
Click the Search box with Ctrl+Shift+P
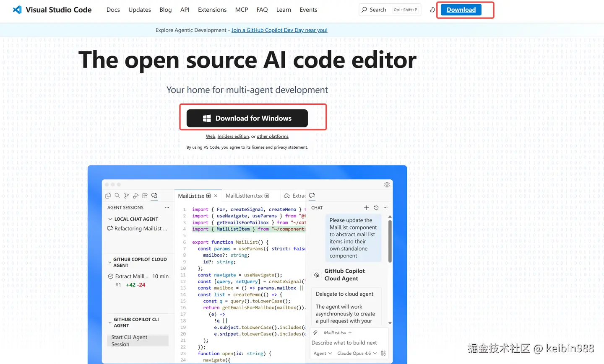(389, 10)
